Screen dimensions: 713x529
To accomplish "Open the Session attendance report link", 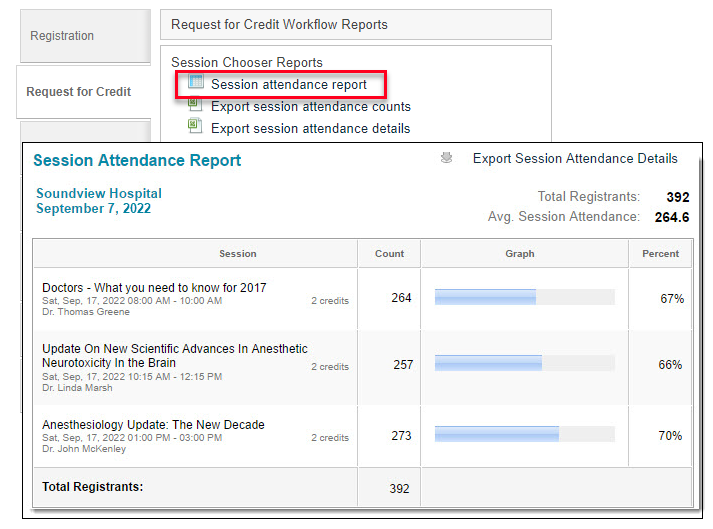I will click(289, 85).
